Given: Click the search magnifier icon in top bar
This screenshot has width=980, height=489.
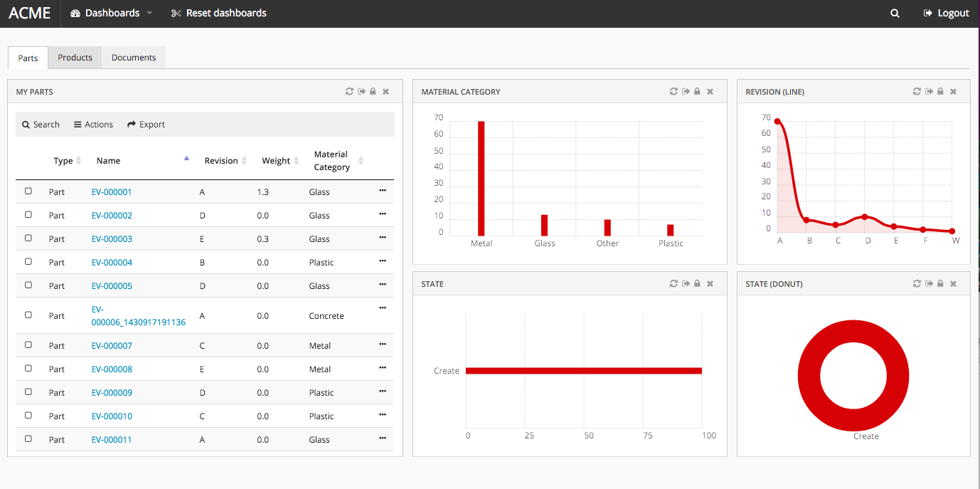Looking at the screenshot, I should [x=895, y=13].
